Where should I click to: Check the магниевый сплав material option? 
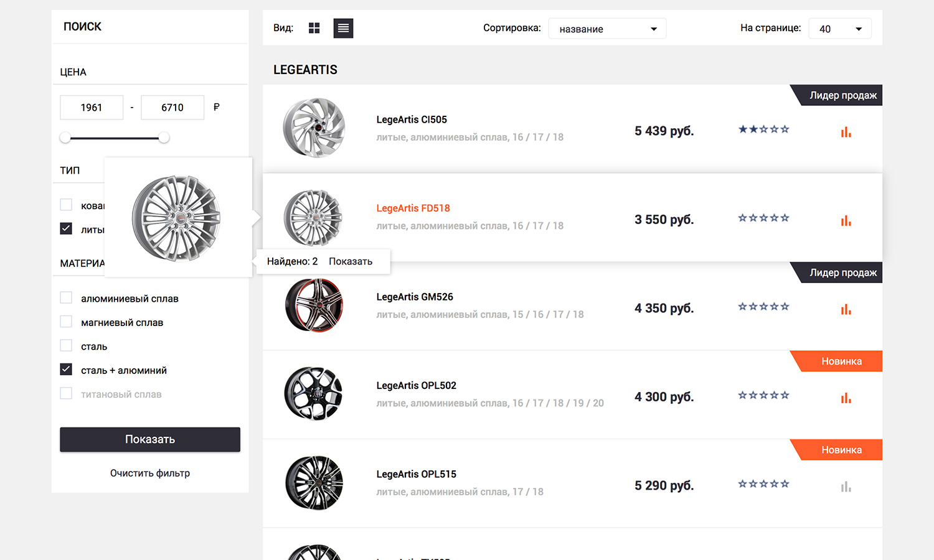(66, 322)
